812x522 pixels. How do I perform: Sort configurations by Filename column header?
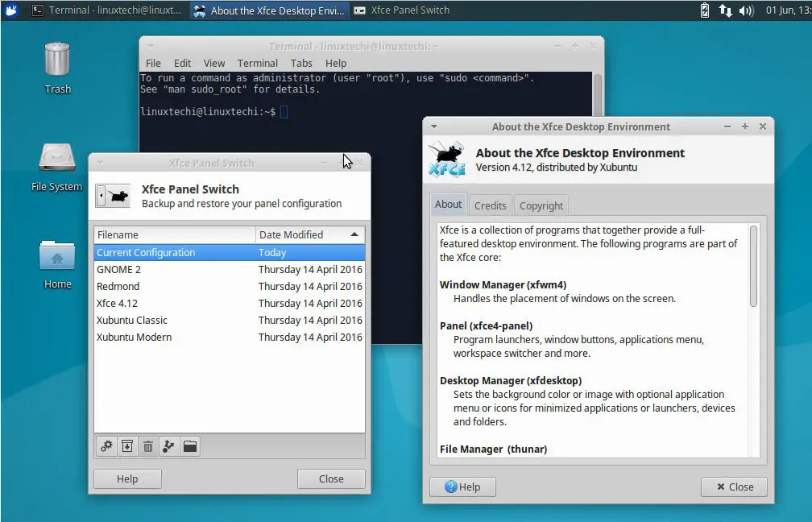(175, 234)
